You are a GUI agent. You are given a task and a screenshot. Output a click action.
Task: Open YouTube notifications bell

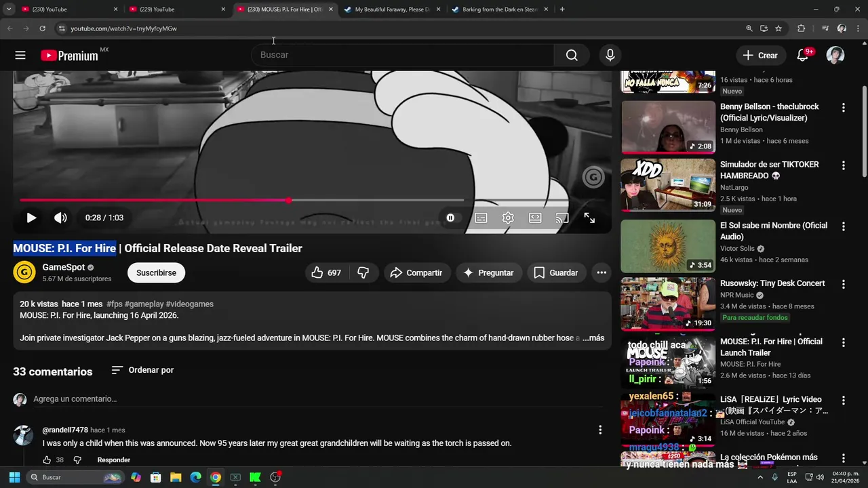(803, 55)
